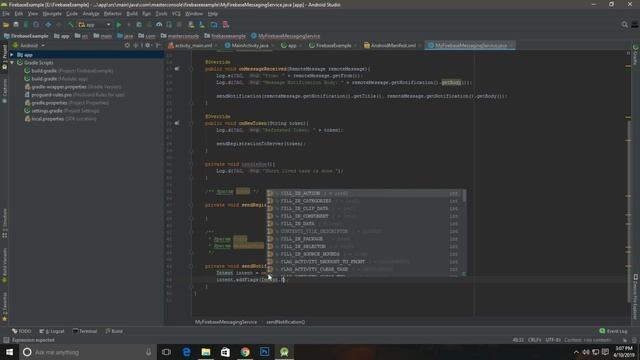Click MyFirebaseMessagingService breadcrumb in navigation bar
The height and width of the screenshot is (360, 640).
(x=286, y=36)
